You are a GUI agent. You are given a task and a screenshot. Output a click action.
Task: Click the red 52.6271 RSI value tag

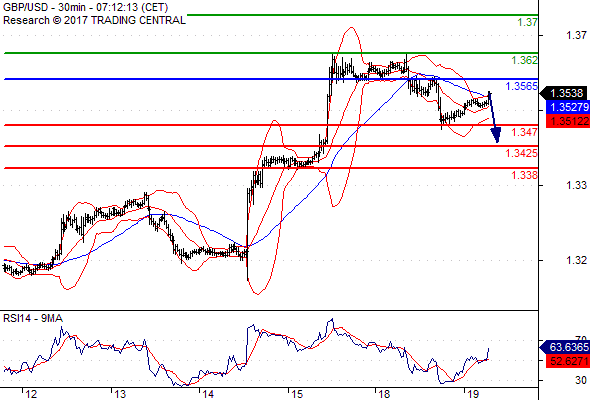(x=567, y=361)
